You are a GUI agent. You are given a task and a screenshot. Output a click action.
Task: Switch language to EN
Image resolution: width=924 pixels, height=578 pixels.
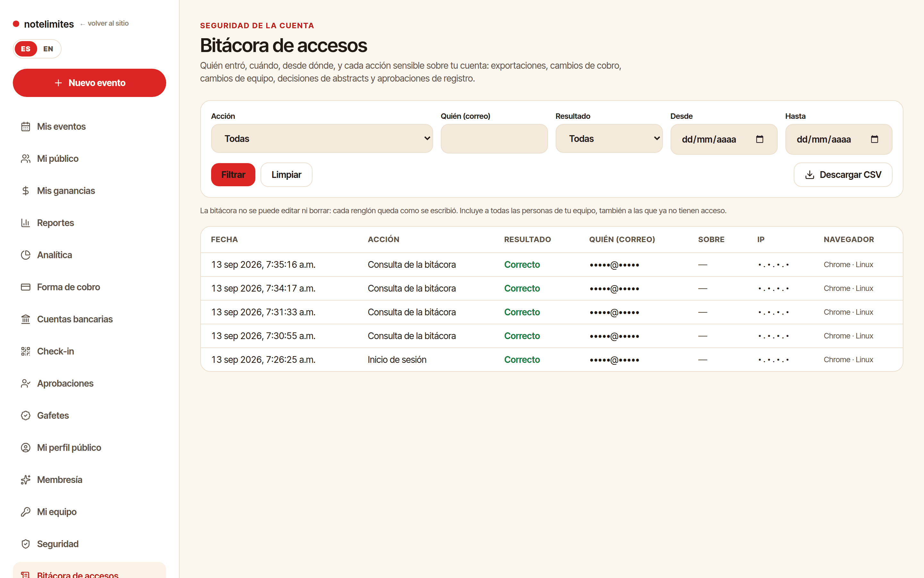coord(48,49)
